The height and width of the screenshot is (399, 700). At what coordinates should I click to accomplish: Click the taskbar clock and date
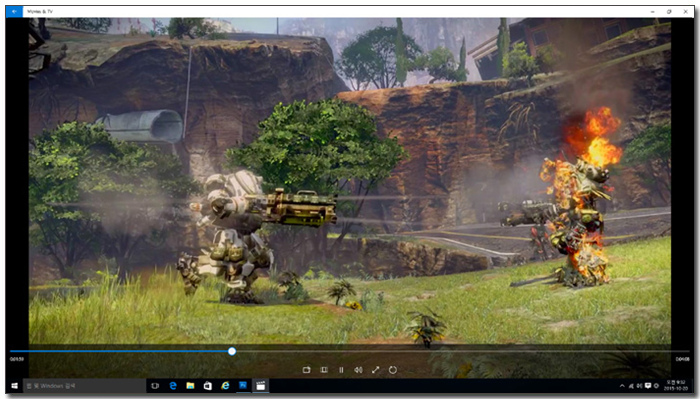tap(675, 386)
